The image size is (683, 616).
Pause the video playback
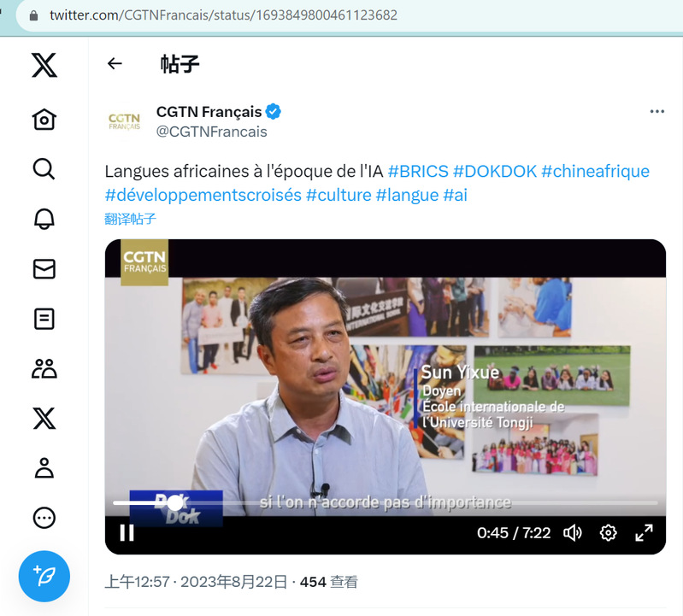(x=127, y=533)
